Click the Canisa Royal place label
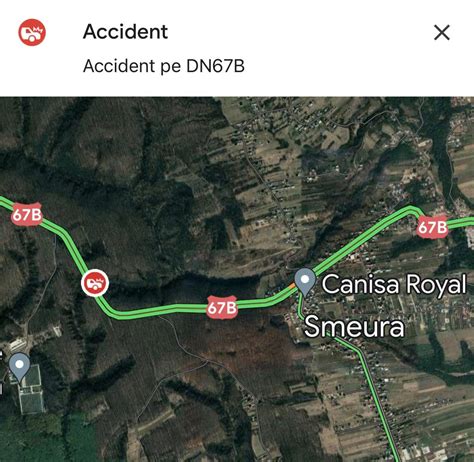 pyautogui.click(x=394, y=284)
